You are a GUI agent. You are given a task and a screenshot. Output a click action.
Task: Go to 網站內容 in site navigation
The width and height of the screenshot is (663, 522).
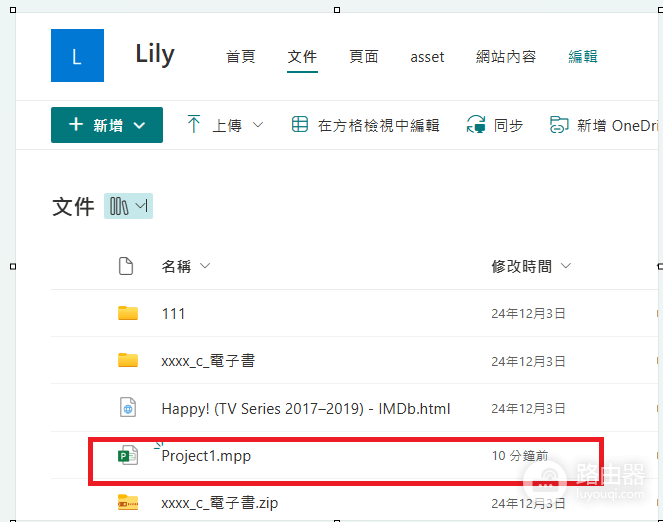tap(506, 57)
